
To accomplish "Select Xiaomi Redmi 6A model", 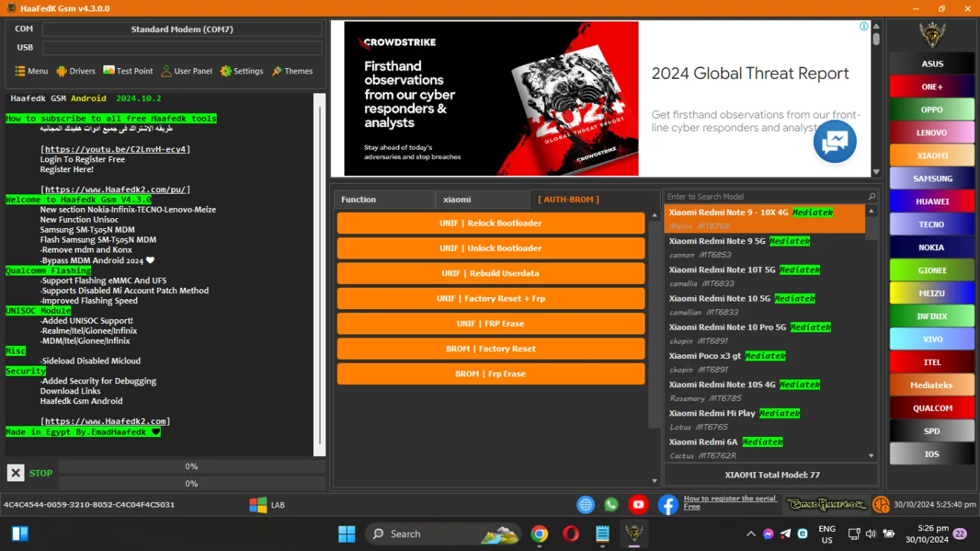I will tap(764, 448).
